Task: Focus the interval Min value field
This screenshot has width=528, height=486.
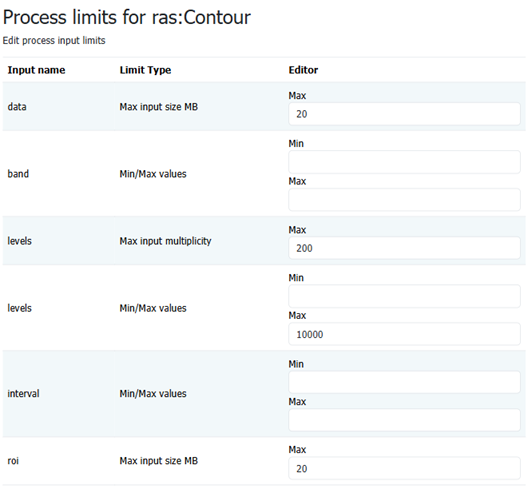Action: pyautogui.click(x=404, y=382)
